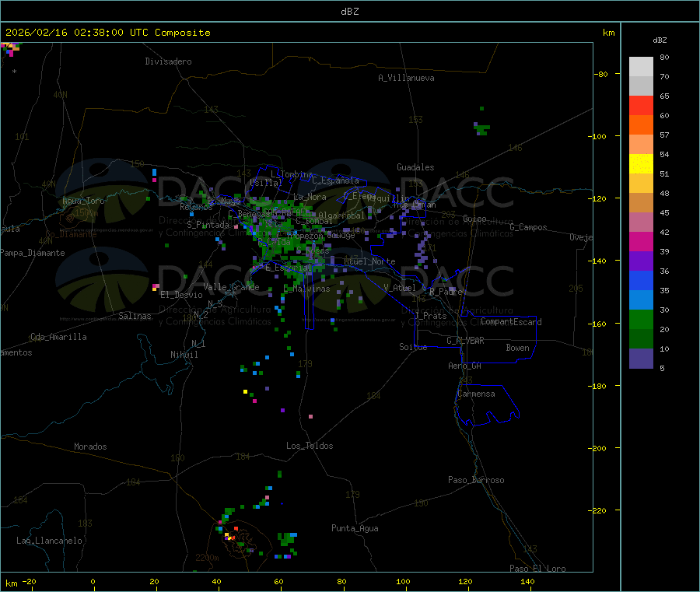
Task: Click the G_ALVEAR map label
Action: 465,341
